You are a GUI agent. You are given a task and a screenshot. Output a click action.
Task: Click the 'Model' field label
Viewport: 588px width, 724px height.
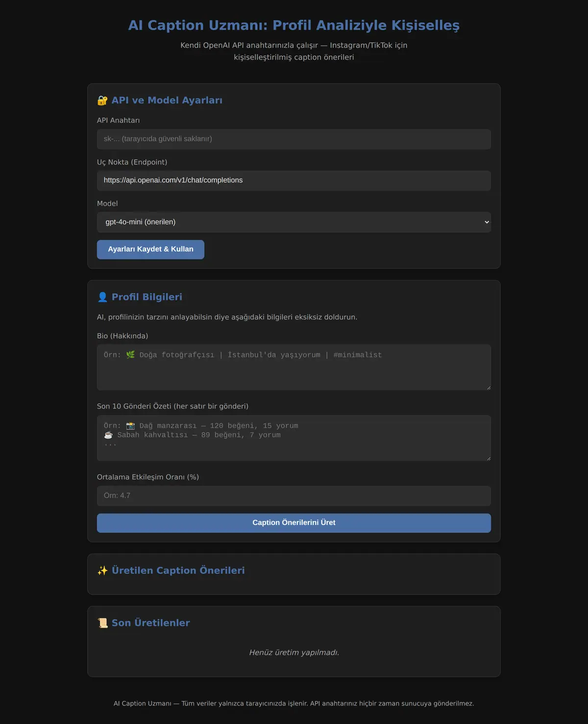[x=107, y=203]
